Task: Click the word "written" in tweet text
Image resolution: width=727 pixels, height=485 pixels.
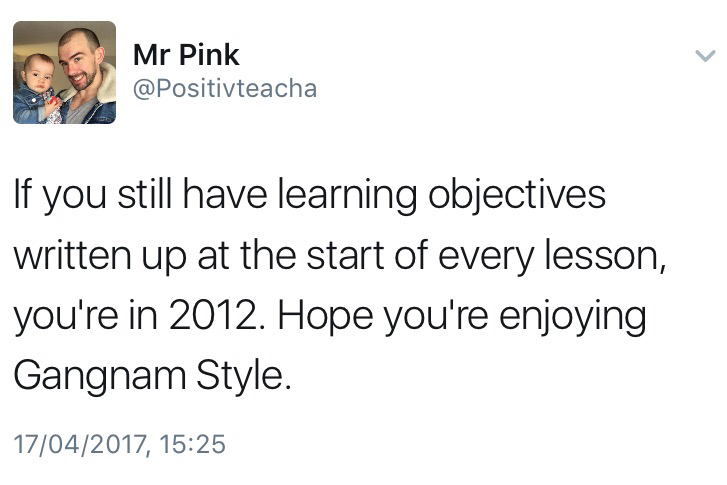Action: pyautogui.click(x=69, y=257)
